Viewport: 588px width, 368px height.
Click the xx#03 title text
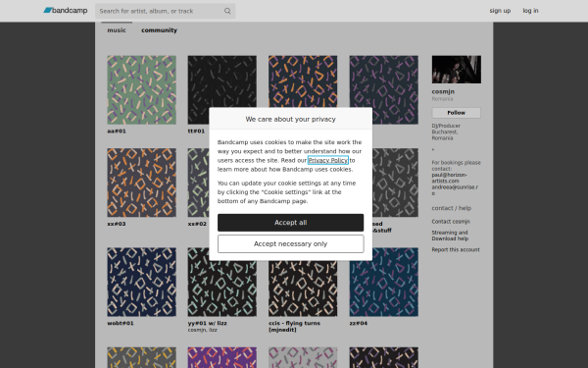coord(117,224)
